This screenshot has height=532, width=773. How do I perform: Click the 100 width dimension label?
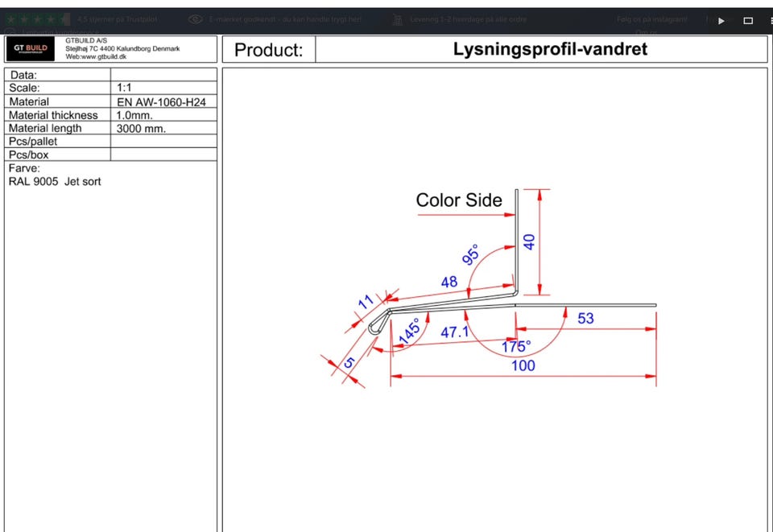pos(523,365)
